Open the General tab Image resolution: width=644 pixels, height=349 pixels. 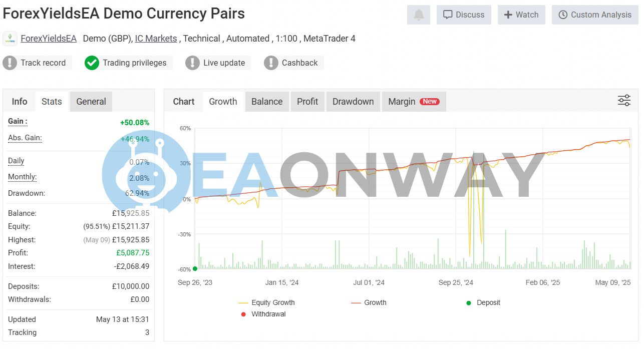pyautogui.click(x=91, y=102)
